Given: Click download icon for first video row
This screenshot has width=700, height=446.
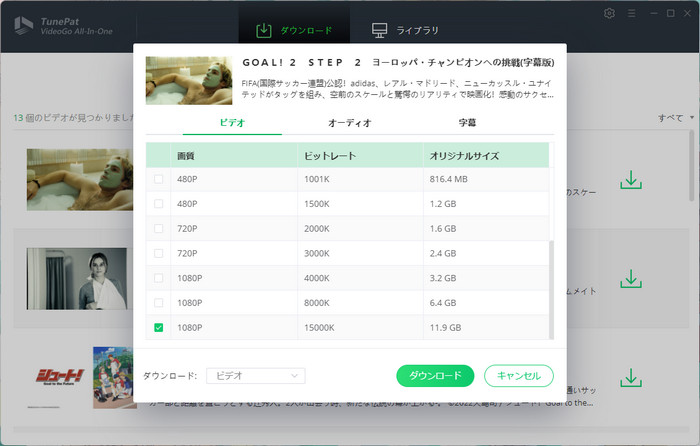Looking at the screenshot, I should click(631, 179).
